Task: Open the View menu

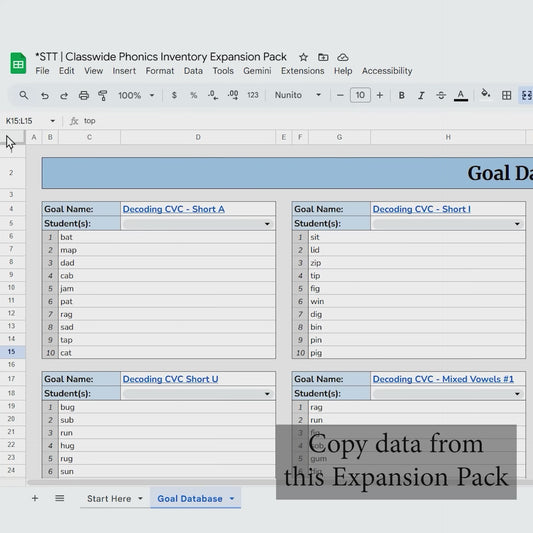Action: [x=93, y=71]
